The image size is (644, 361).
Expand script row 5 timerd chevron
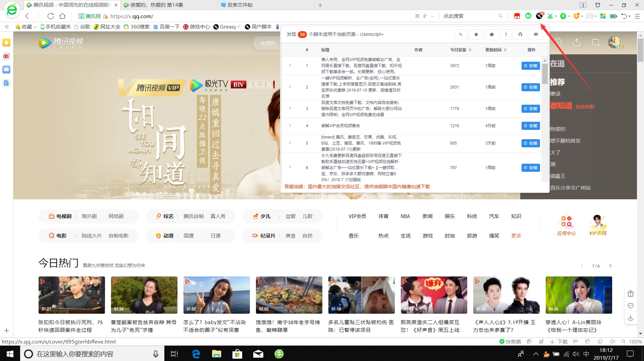tap(290, 143)
